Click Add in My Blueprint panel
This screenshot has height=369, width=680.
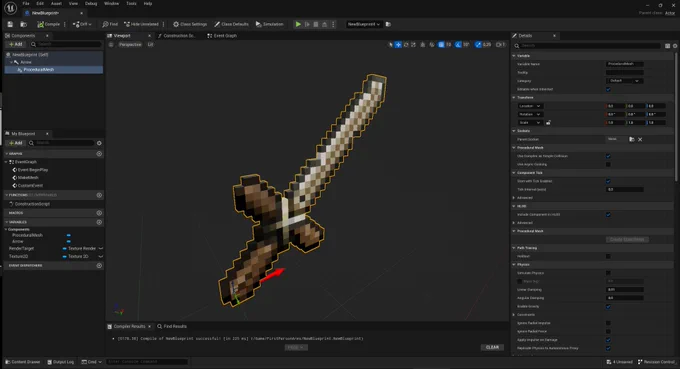[16, 143]
